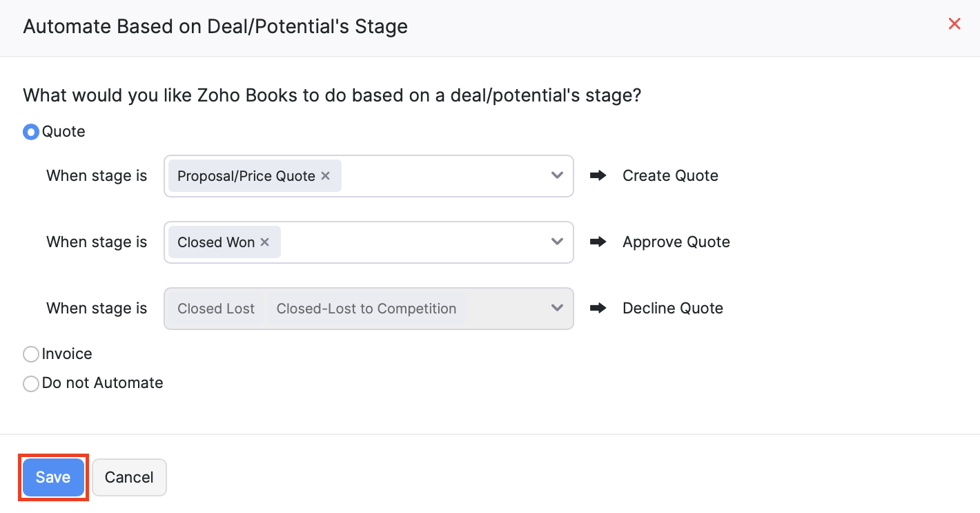The image size is (980, 513).
Task: Select the Quote radio option
Action: click(31, 132)
